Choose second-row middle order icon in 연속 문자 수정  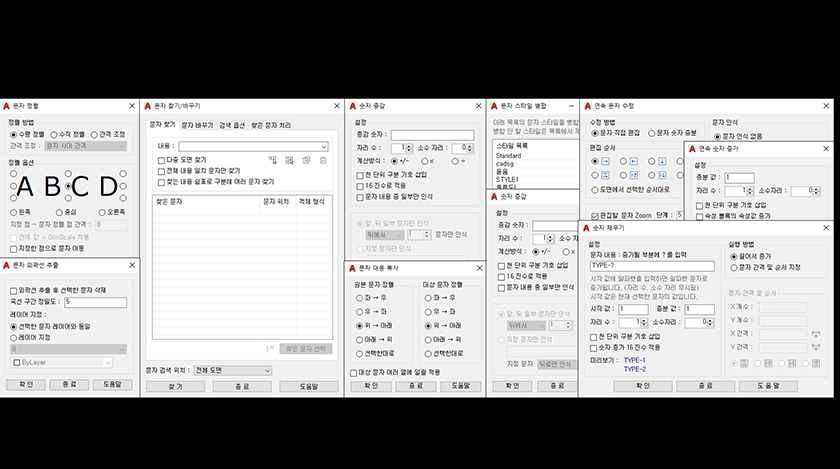[634, 175]
